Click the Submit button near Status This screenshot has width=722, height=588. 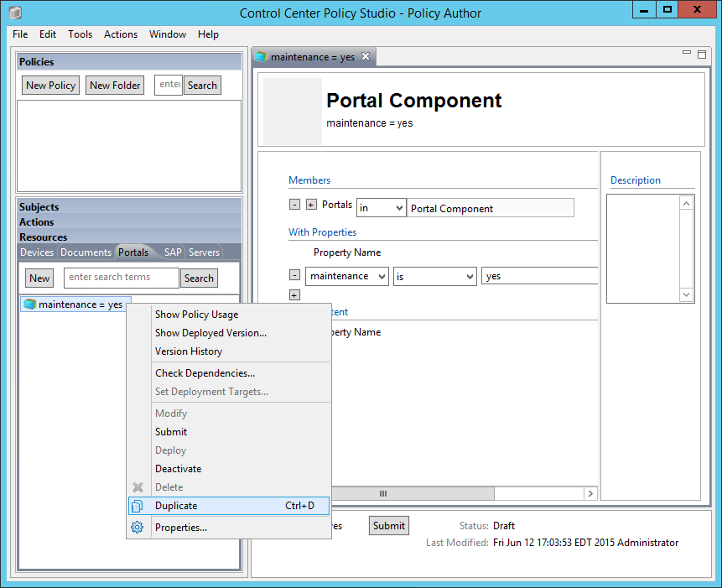click(389, 526)
